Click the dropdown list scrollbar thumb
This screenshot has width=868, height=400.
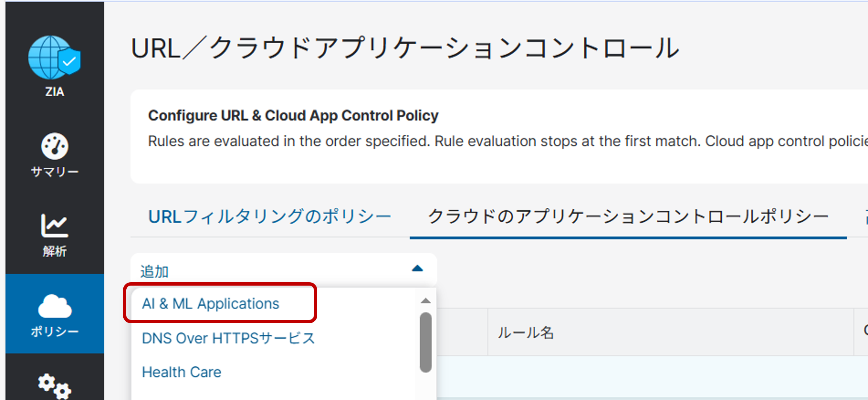426,342
